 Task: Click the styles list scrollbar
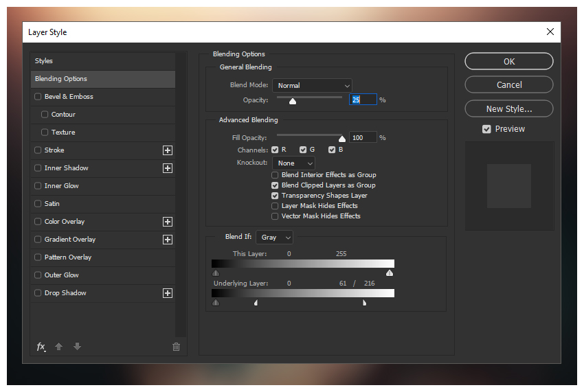tap(181, 195)
